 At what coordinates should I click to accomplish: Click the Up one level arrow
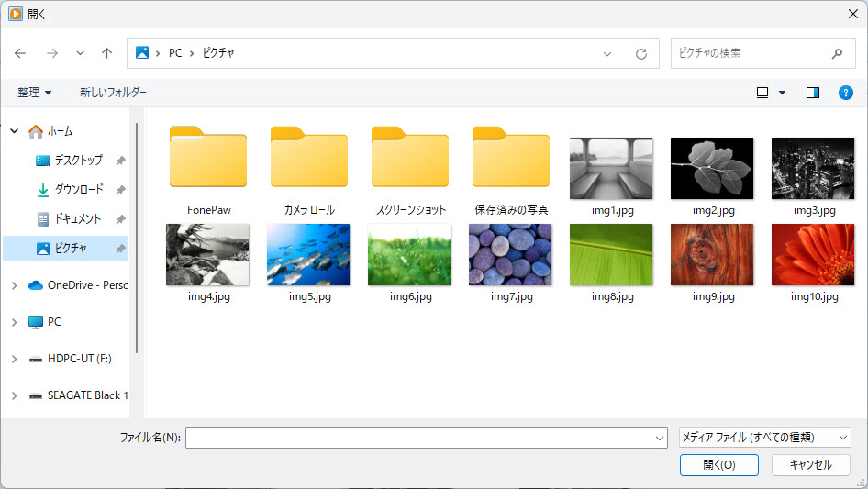106,53
